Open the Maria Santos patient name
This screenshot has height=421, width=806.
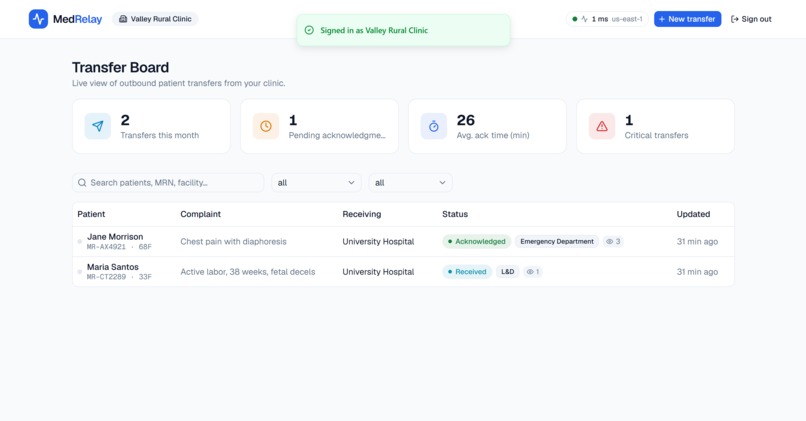pyautogui.click(x=113, y=267)
